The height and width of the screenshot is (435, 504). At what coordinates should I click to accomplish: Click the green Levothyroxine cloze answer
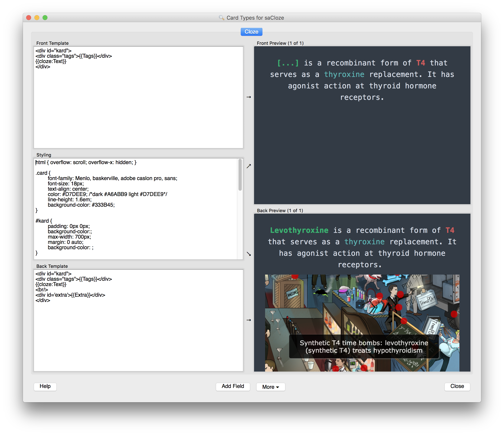[x=299, y=230]
